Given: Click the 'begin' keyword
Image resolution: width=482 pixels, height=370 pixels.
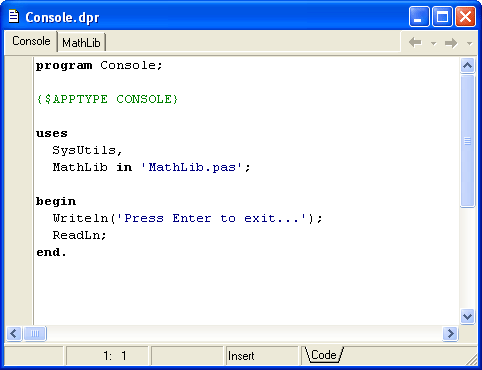Looking at the screenshot, I should pyautogui.click(x=56, y=202).
